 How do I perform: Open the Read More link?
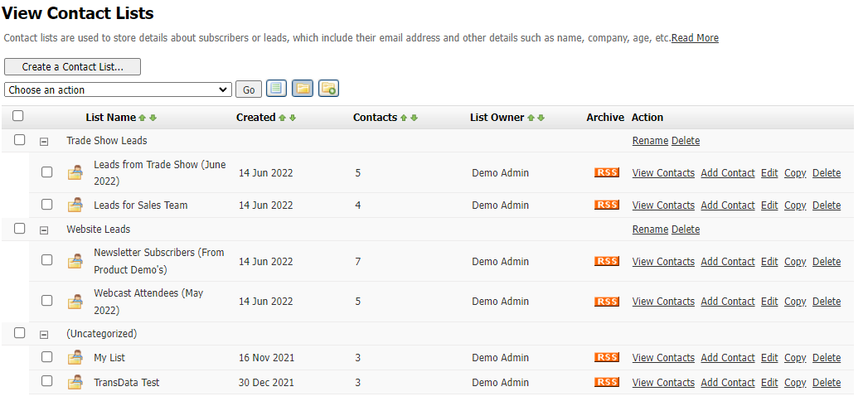click(695, 38)
